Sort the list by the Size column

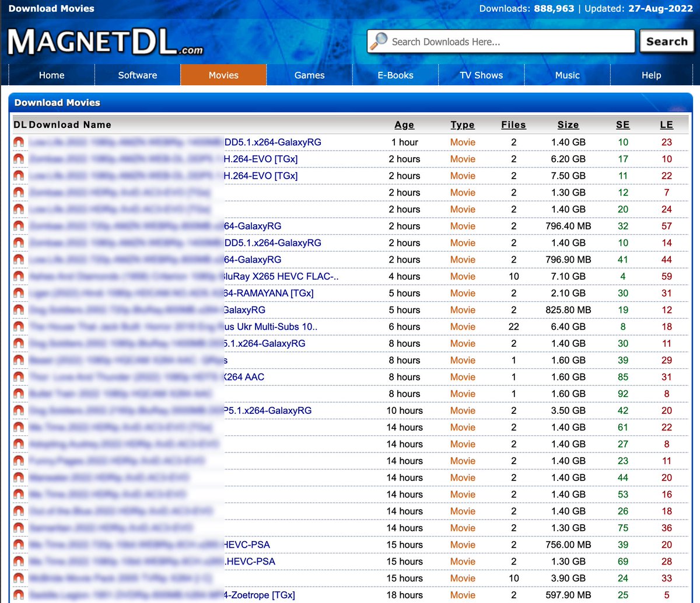[568, 125]
